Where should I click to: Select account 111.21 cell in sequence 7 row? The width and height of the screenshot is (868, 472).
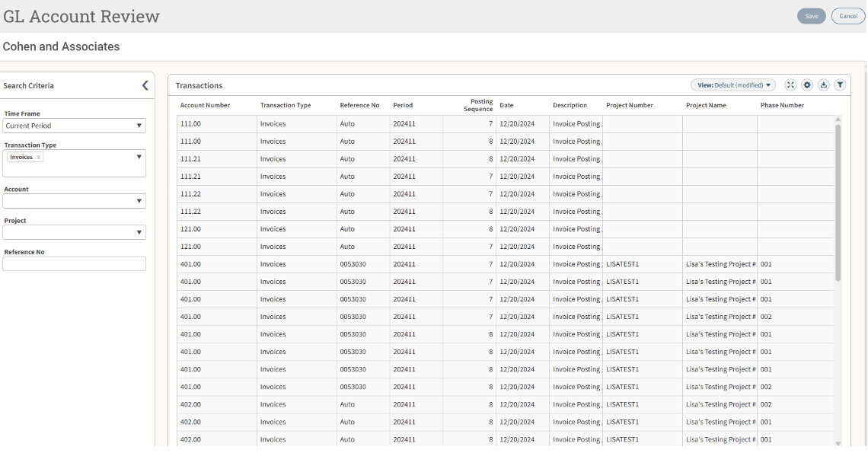pos(217,177)
